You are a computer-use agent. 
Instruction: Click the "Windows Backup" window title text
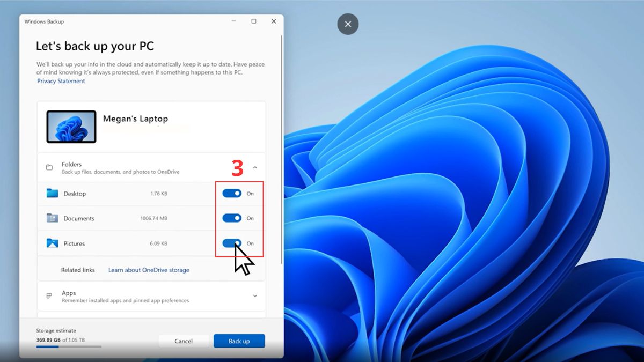[45, 21]
